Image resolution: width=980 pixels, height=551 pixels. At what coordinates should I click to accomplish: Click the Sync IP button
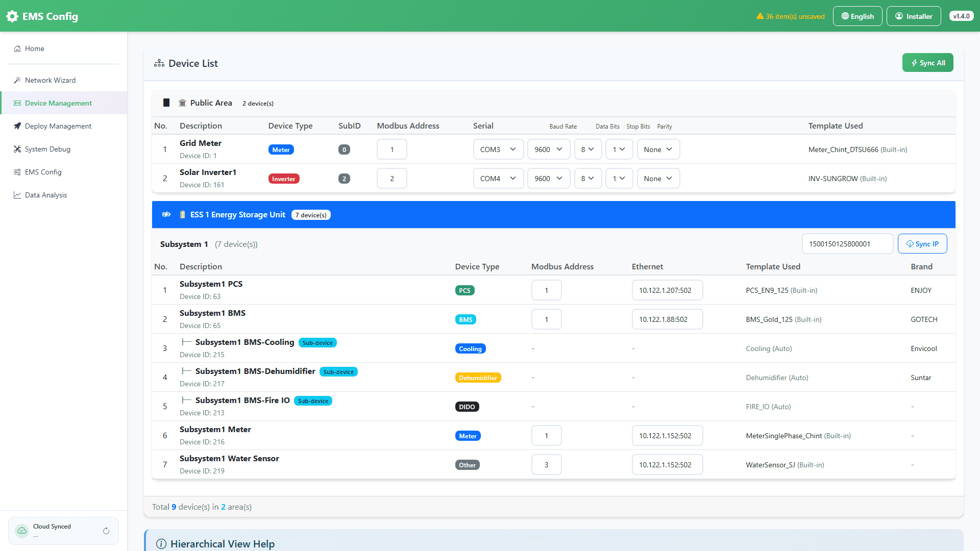tap(922, 244)
